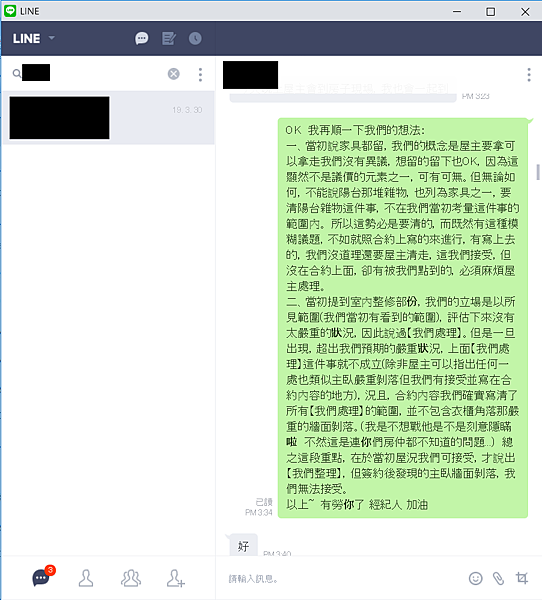
Task: Open the timeline clock icon in header
Action: tap(195, 38)
